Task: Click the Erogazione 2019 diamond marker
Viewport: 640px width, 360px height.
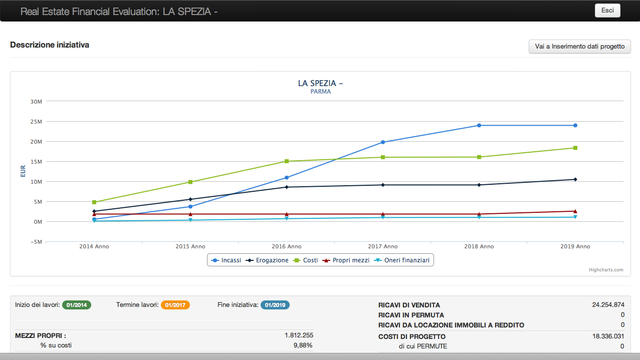Action: pyautogui.click(x=575, y=179)
